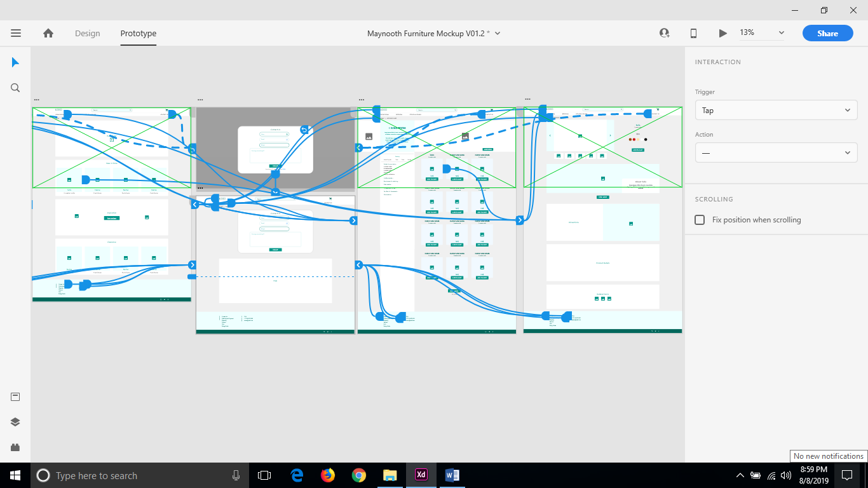Open the clock showing 8:59 PM
The image size is (868, 488).
click(813, 475)
